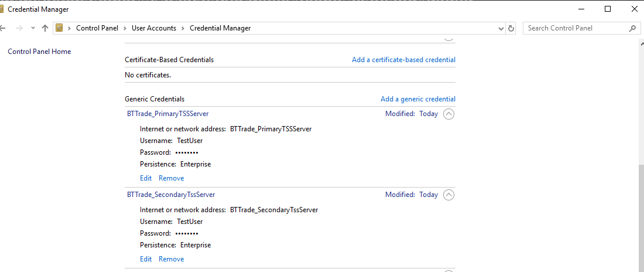The image size is (644, 272).
Task: Minimize the Credential Manager window
Action: pyautogui.click(x=581, y=9)
